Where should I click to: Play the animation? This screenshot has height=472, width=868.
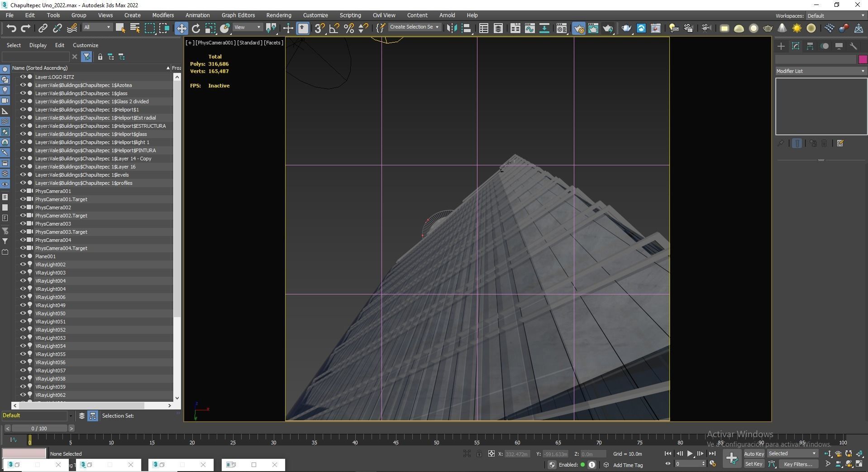(x=689, y=453)
